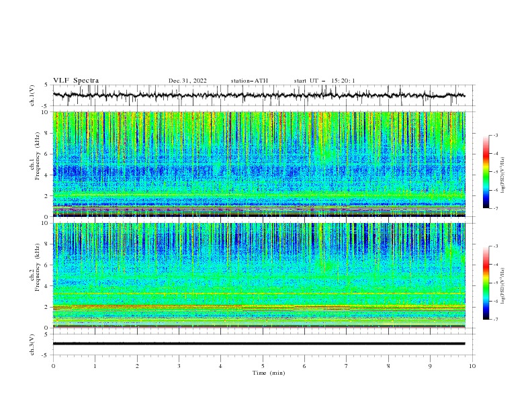Click time axis tick label "4"
This screenshot has height=411, width=532.
click(x=220, y=366)
